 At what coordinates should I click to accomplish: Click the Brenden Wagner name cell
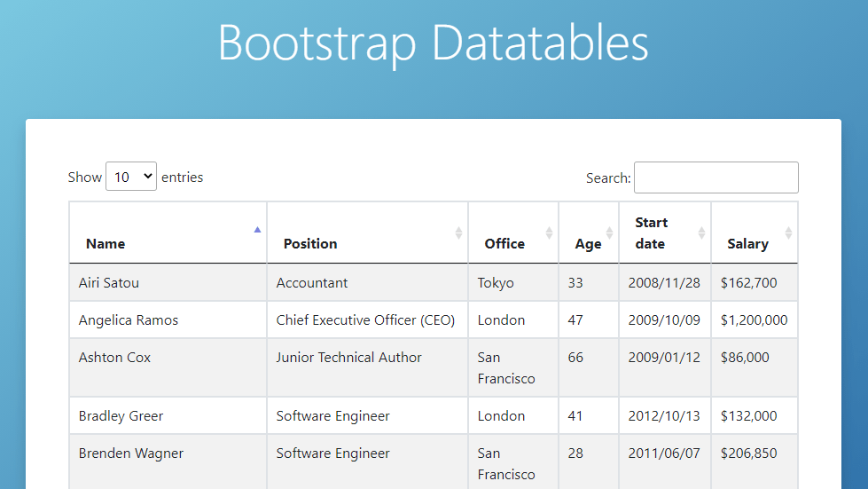coord(131,454)
